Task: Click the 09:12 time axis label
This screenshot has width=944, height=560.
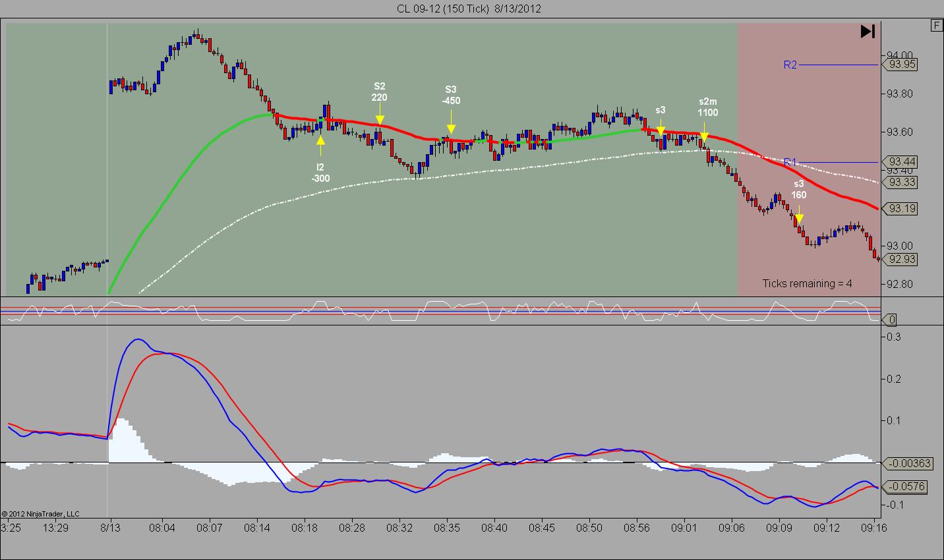Action: [827, 528]
